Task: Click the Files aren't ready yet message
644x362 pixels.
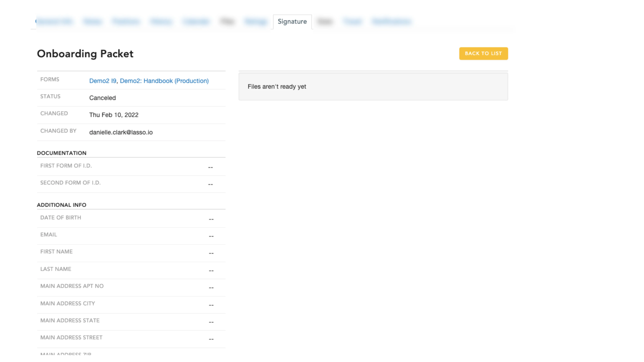Action: (277, 87)
